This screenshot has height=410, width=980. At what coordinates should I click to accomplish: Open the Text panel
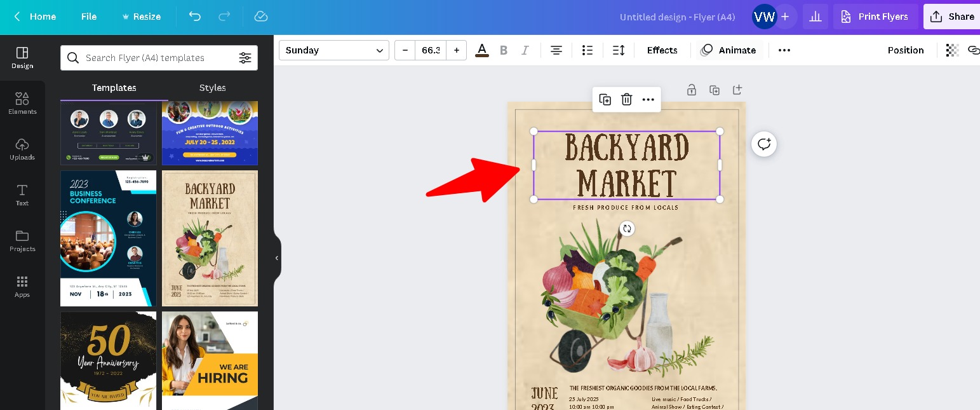tap(22, 195)
